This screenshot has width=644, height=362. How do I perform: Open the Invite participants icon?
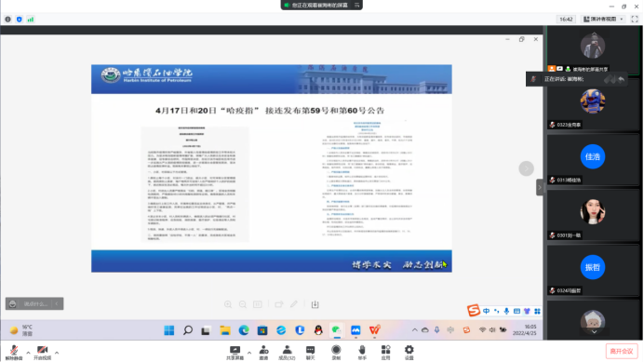coord(263,353)
